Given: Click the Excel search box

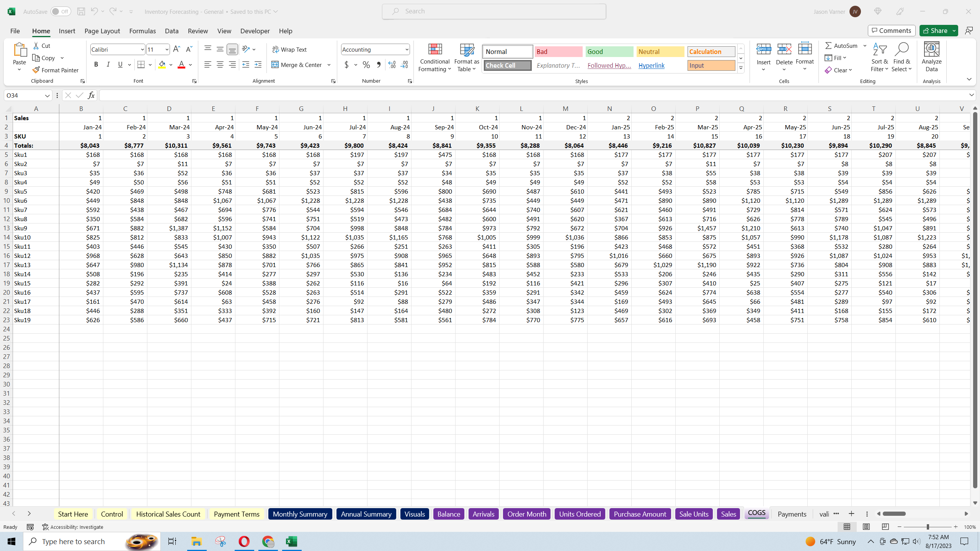Looking at the screenshot, I should point(493,11).
